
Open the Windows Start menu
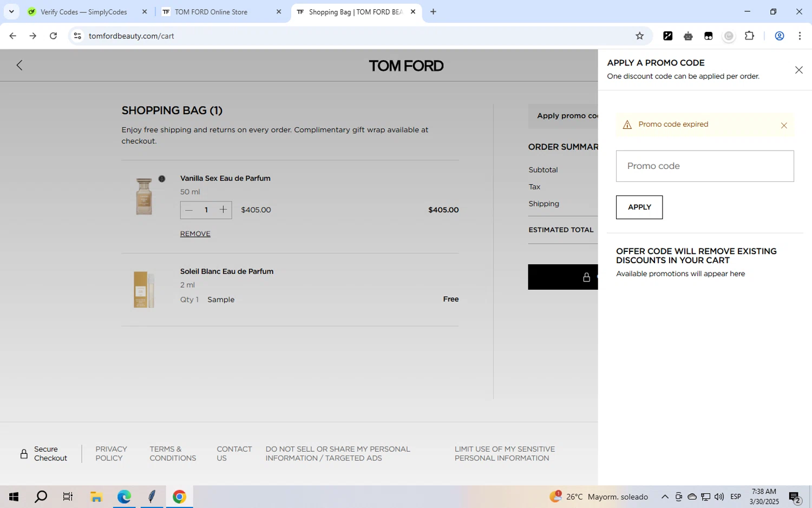(14, 497)
